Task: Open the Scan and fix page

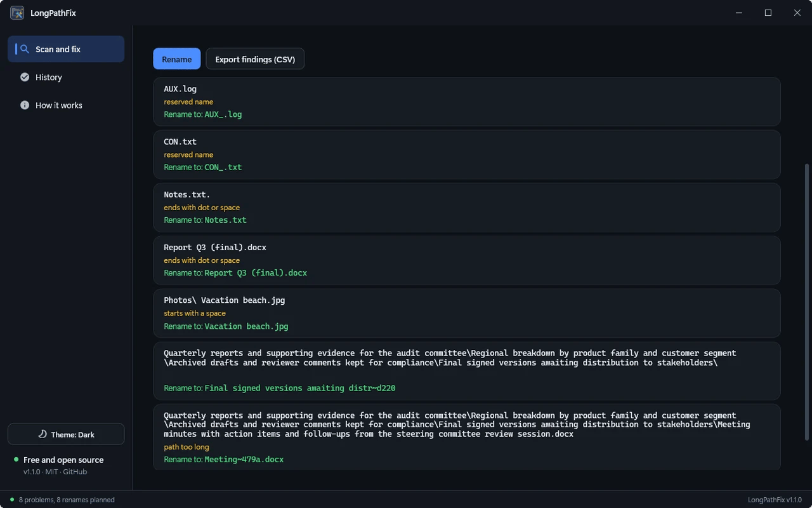Action: (x=66, y=49)
